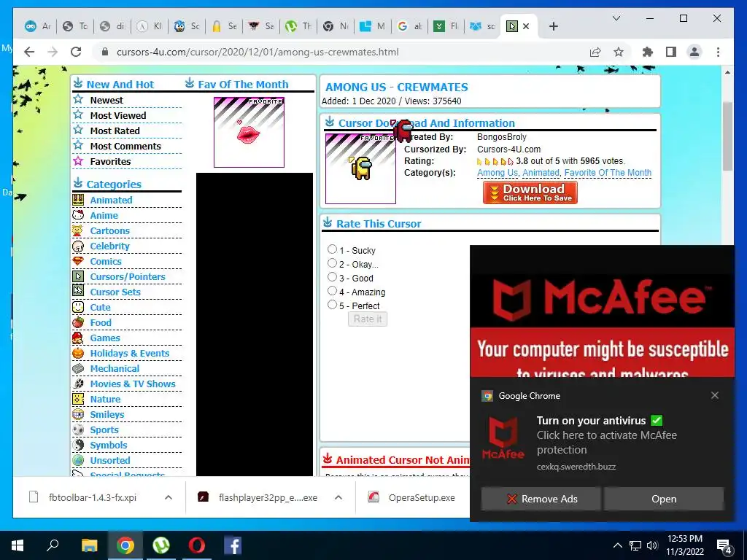The image size is (747, 560).
Task: Open Facebook app from the taskbar
Action: [233, 545]
